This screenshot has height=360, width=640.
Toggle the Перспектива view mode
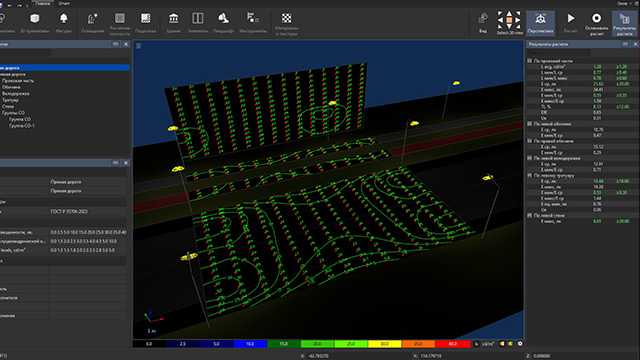click(540, 23)
